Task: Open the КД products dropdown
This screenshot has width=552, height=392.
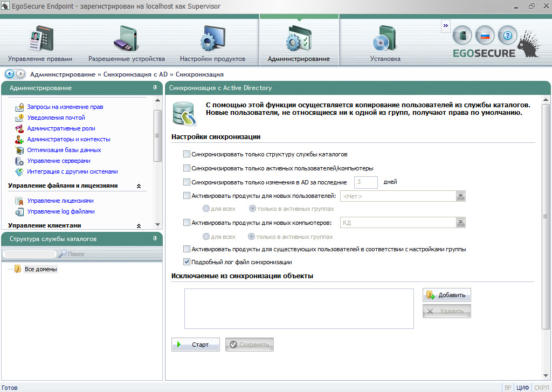Action: coord(460,223)
